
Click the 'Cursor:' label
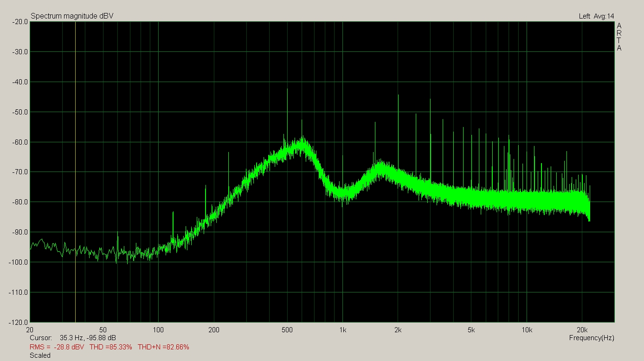click(x=40, y=338)
